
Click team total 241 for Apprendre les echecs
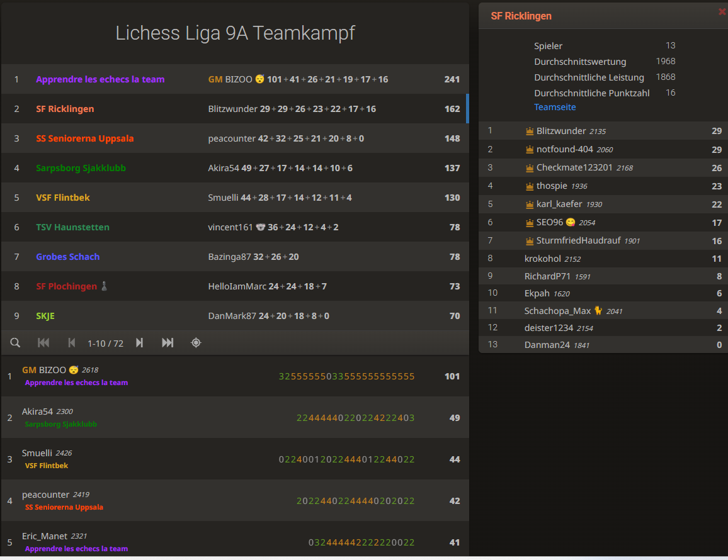[452, 79]
